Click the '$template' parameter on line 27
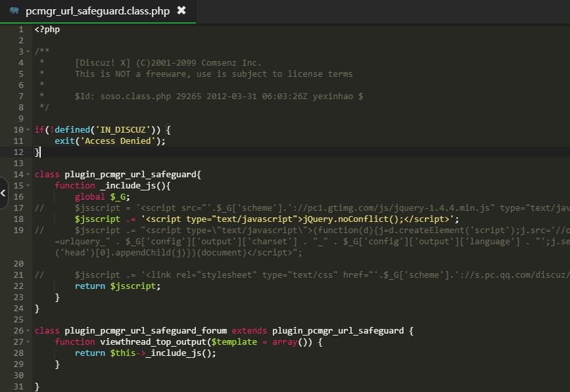This screenshot has width=570, height=392. click(x=234, y=342)
